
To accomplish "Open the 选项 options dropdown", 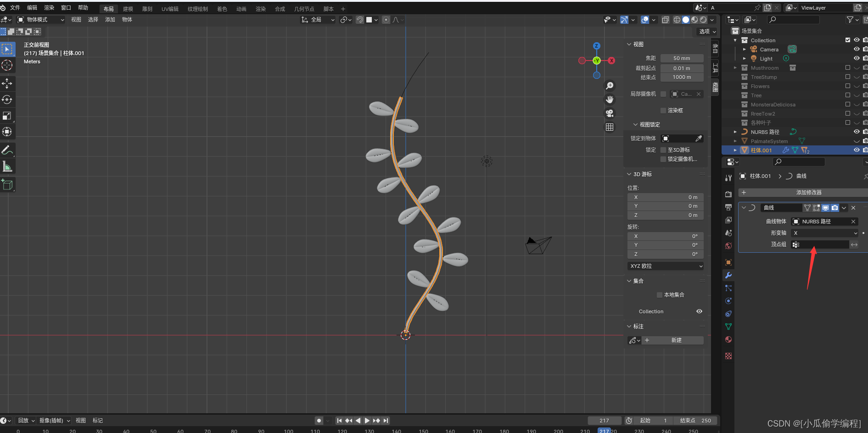I will tap(707, 32).
